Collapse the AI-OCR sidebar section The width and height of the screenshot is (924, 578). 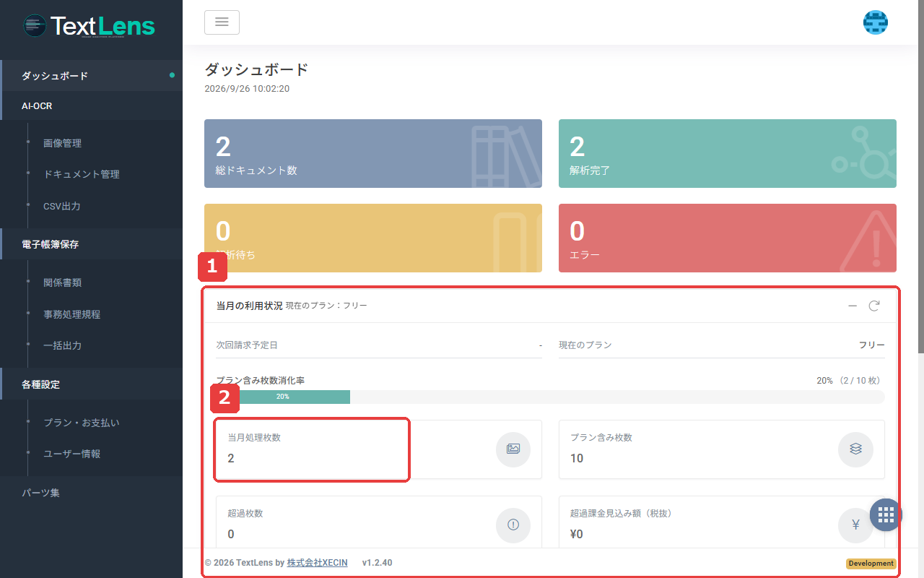tap(91, 106)
